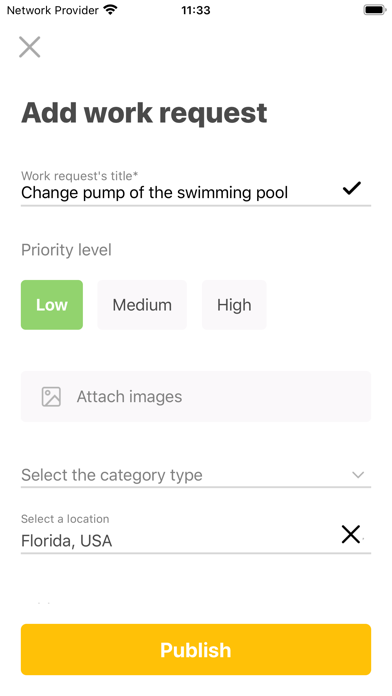
Task: Select the Low priority level
Action: point(52,305)
